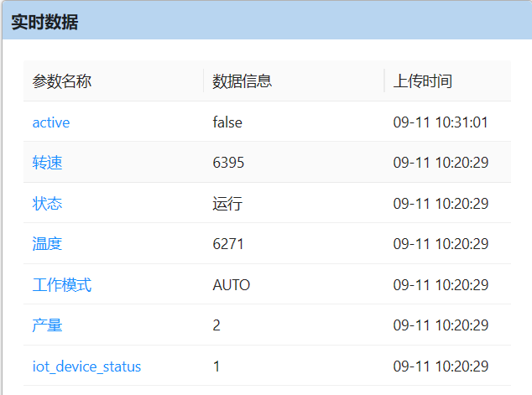Click the 产量 parameter link
The height and width of the screenshot is (395, 532).
[47, 325]
